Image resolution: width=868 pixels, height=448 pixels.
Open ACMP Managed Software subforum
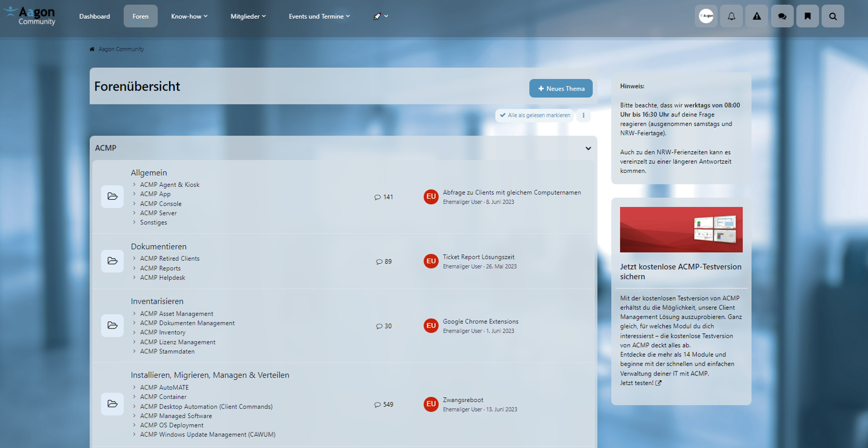click(176, 416)
